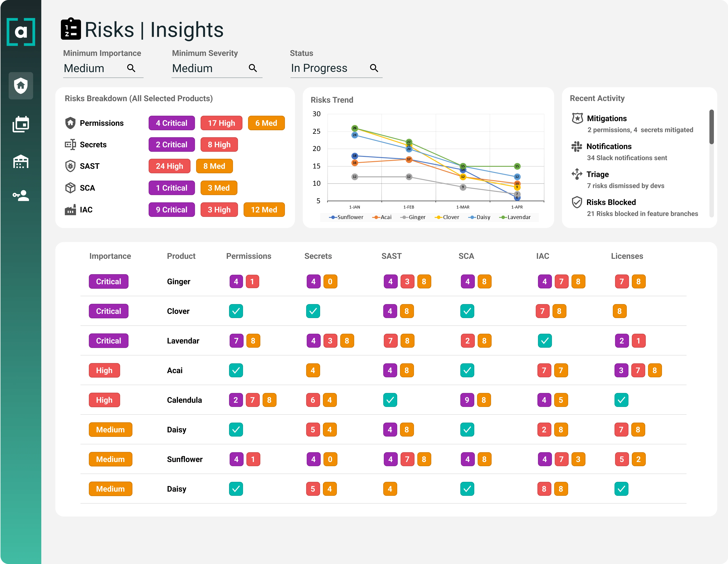Image resolution: width=728 pixels, height=564 pixels.
Task: Toggle Calendula's Licenses checkmark
Action: point(622,400)
